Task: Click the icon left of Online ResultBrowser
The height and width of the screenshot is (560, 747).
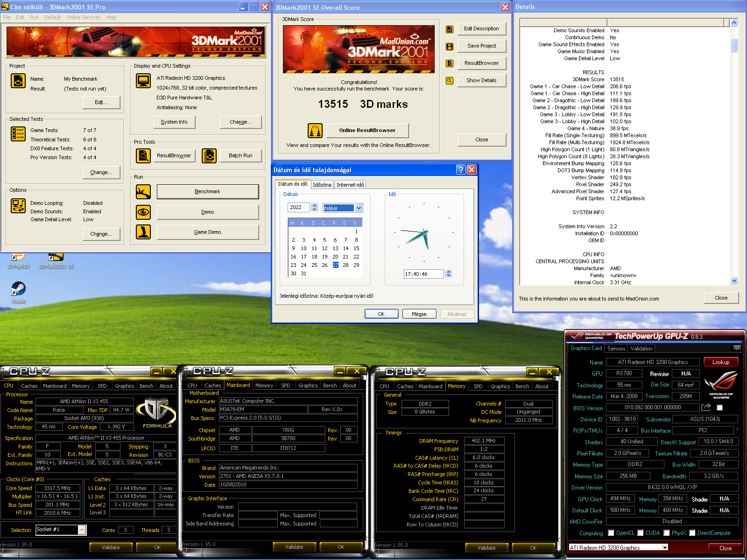Action: pyautogui.click(x=315, y=131)
